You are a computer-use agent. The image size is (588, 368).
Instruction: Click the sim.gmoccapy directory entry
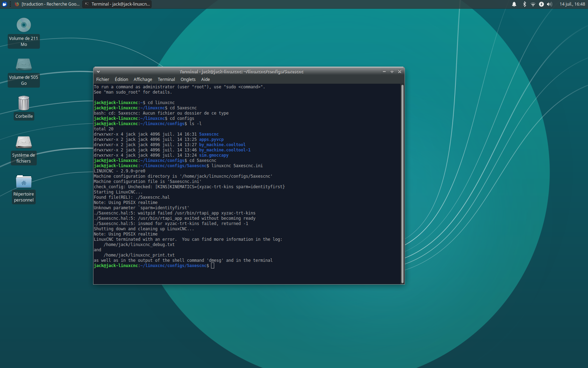click(x=214, y=155)
